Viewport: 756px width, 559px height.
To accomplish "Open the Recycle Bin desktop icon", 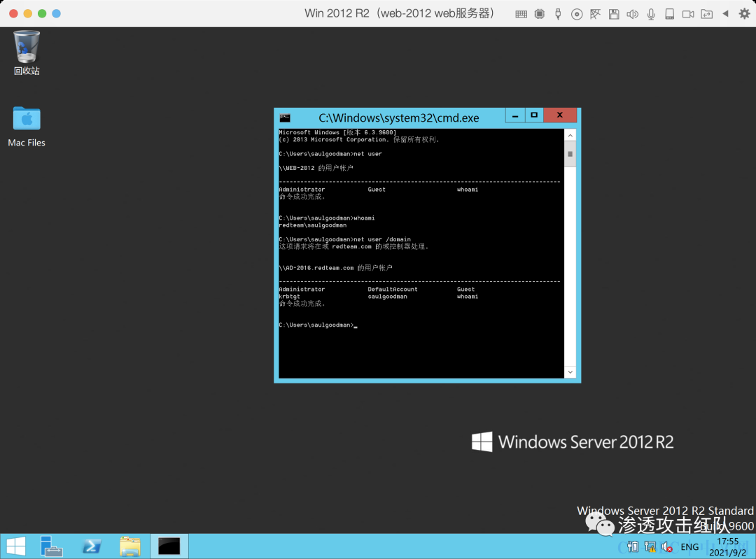I will pyautogui.click(x=27, y=53).
